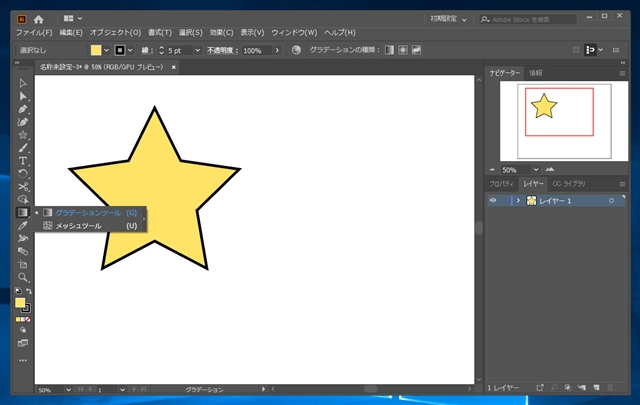Viewport: 640px width, 405px height.
Task: Open arrange documents dropdown
Action: click(73, 18)
